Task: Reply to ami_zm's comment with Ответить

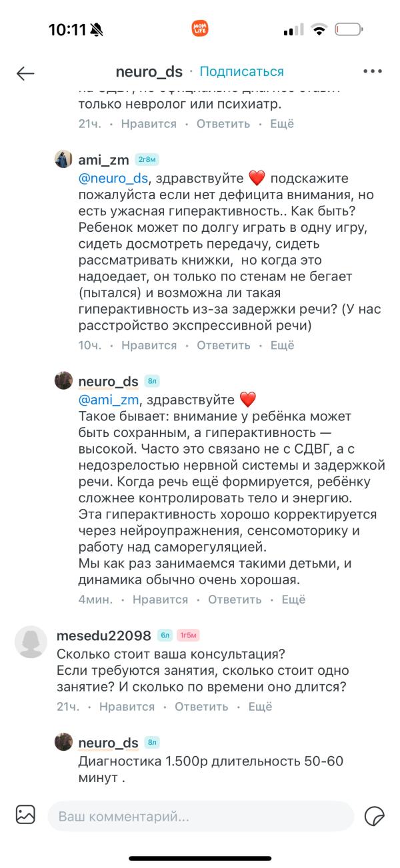Action: pyautogui.click(x=223, y=345)
